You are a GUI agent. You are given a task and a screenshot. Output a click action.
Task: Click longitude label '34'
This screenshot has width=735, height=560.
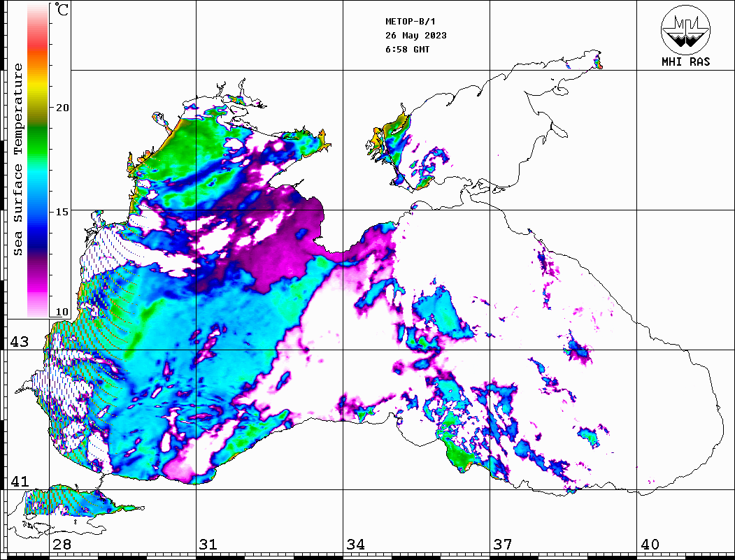pos(355,545)
